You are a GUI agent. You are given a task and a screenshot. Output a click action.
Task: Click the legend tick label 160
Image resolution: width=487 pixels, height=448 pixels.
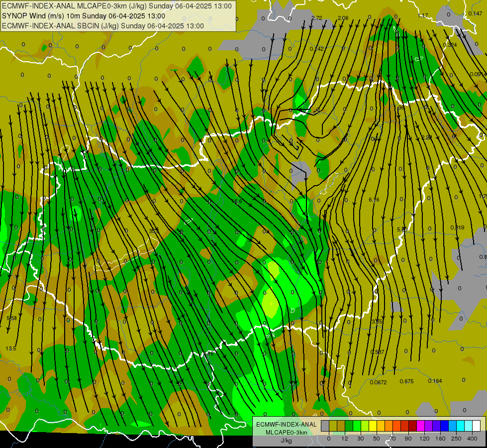(x=440, y=439)
